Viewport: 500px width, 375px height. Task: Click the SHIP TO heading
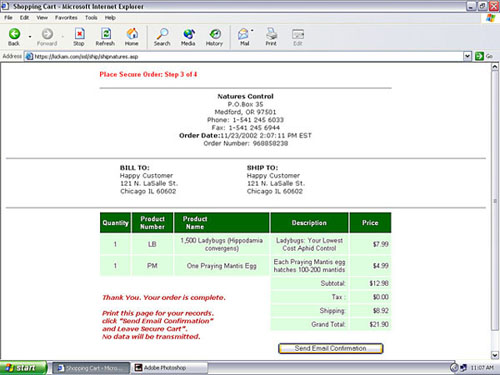262,168
